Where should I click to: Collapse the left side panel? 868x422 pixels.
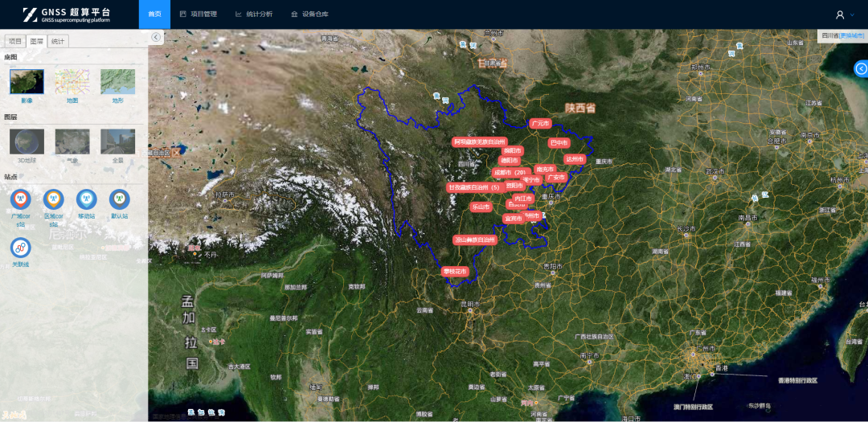(x=156, y=37)
